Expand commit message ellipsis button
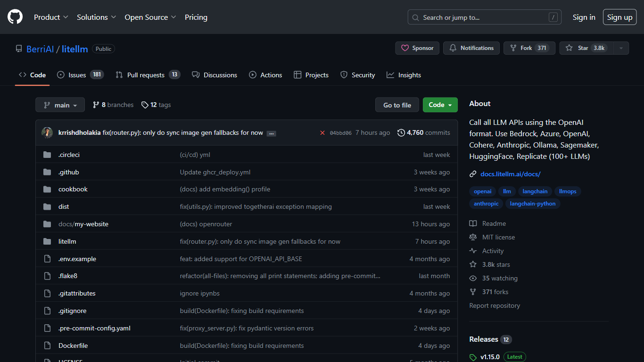Viewport: 644px width, 362px height. coord(271,133)
